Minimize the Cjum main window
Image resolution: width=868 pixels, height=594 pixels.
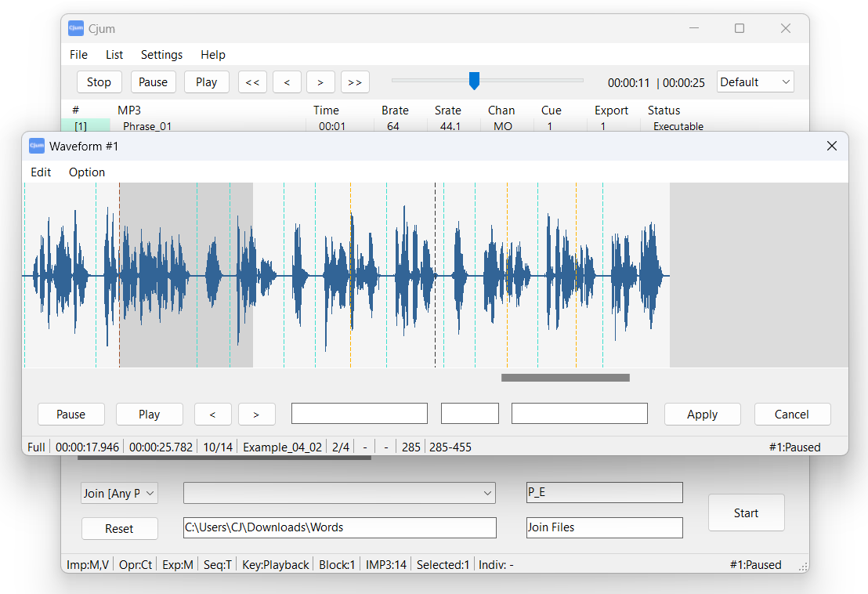(694, 28)
